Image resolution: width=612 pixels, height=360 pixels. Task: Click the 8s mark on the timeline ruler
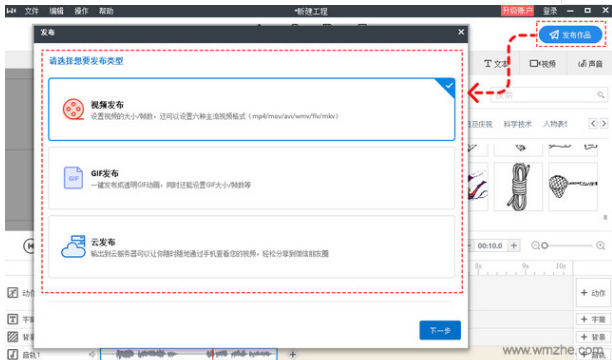click(x=478, y=266)
